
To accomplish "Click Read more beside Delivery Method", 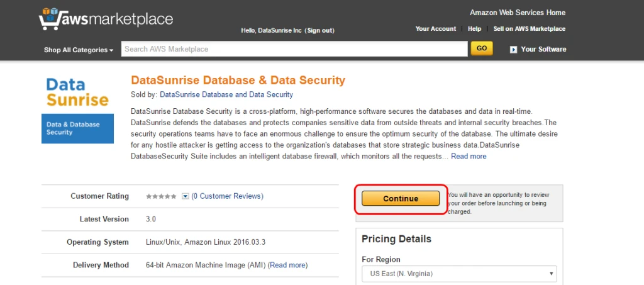I will [287, 265].
